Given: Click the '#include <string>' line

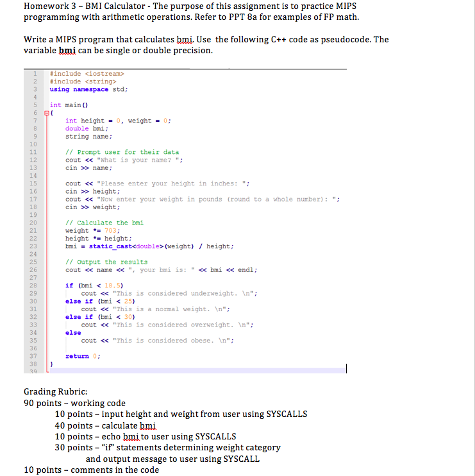Looking at the screenshot, I should [83, 81].
